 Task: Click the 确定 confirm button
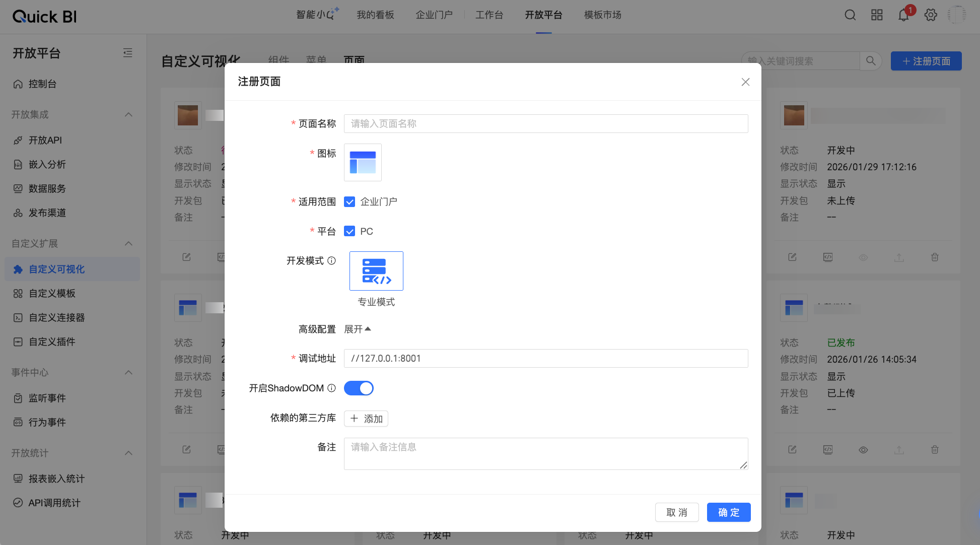(728, 512)
